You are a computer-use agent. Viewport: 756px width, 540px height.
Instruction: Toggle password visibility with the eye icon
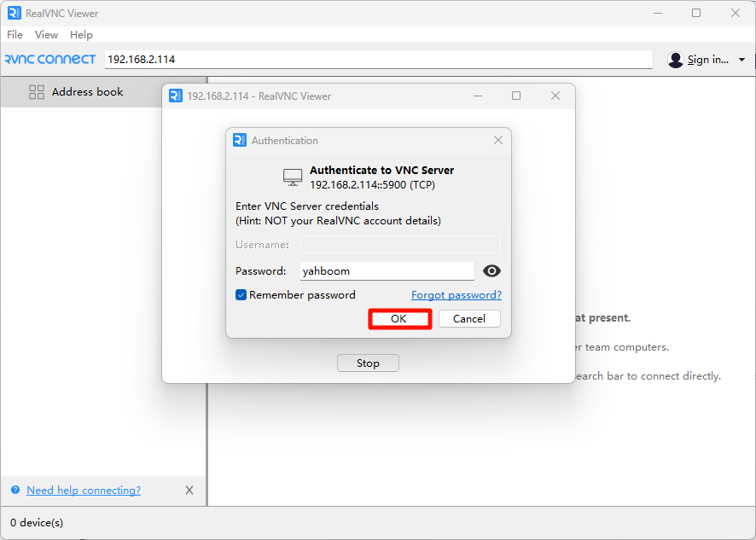(x=491, y=270)
